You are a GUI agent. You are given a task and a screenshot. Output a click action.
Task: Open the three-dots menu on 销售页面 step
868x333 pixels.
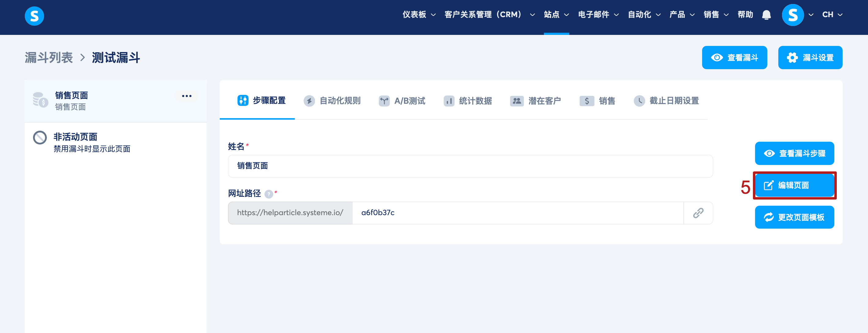pos(186,96)
